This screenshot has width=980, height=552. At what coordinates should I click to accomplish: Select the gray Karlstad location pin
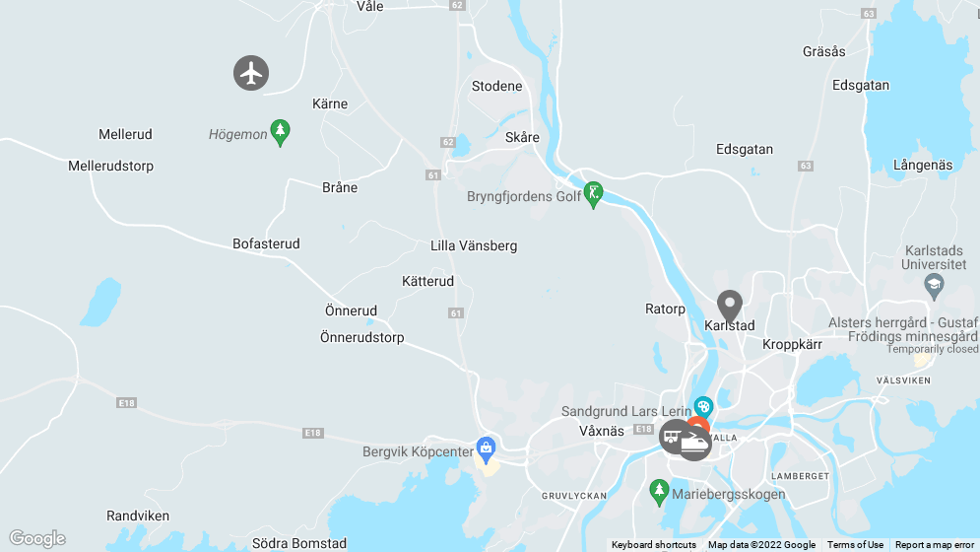(730, 306)
